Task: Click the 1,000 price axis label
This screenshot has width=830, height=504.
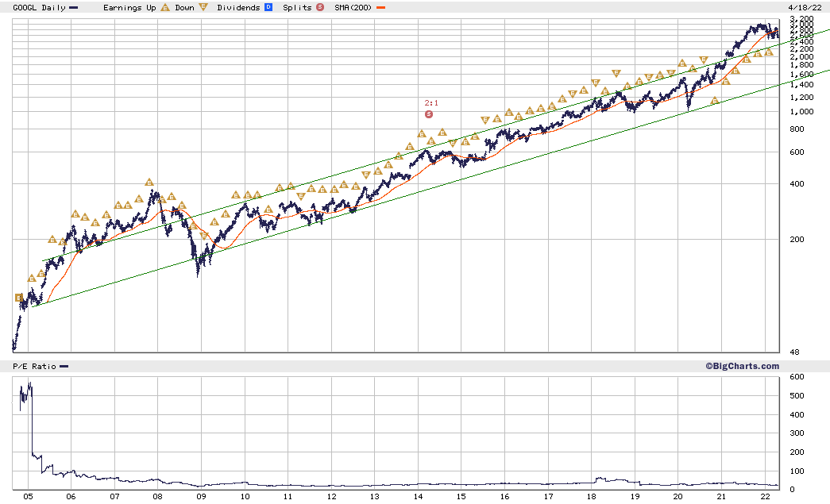Action: 802,112
